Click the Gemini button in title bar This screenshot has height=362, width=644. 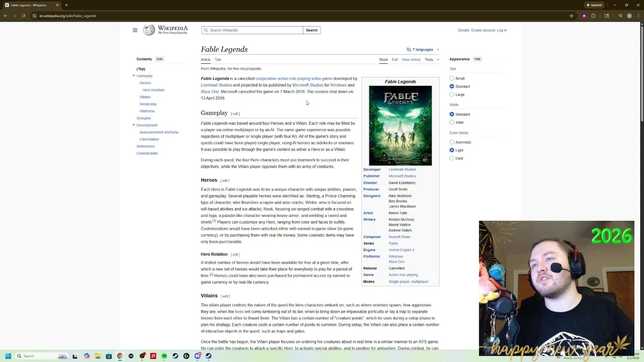[x=594, y=5]
